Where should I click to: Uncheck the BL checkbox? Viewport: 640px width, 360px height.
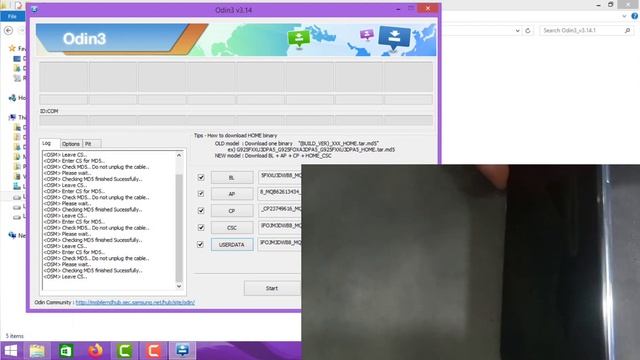[x=201, y=177]
